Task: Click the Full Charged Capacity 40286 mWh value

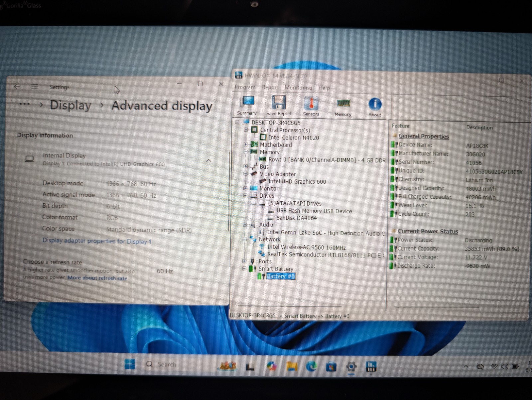Action: click(480, 197)
